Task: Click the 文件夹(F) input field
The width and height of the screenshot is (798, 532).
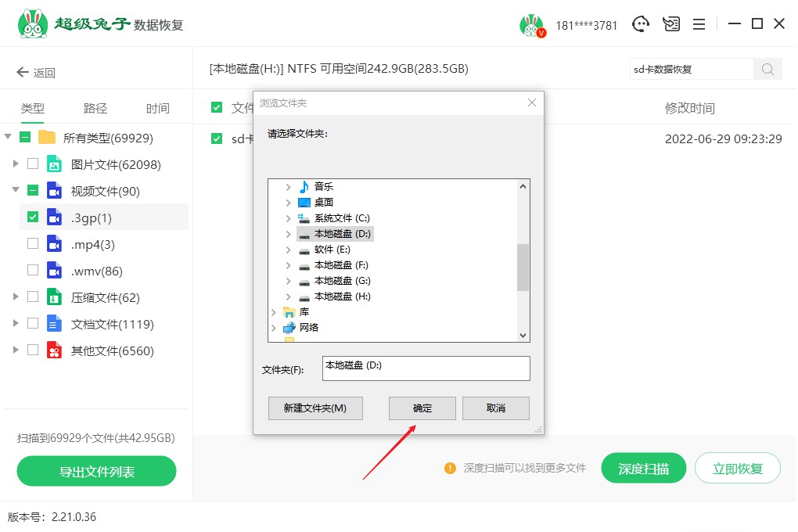Action: tap(426, 368)
